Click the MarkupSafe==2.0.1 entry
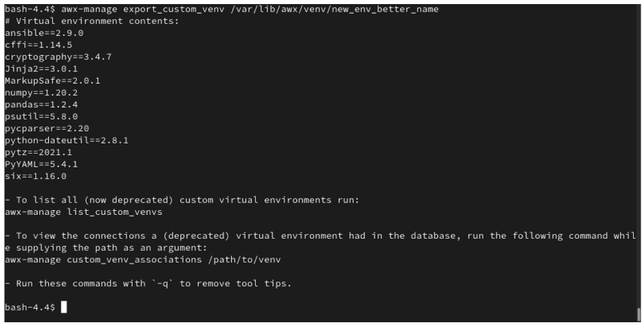The width and height of the screenshot is (644, 327). (52, 80)
